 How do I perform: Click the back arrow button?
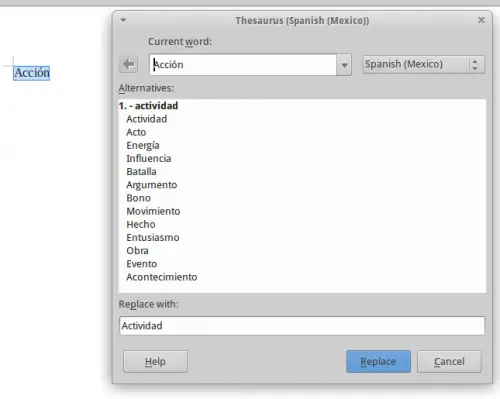click(129, 64)
